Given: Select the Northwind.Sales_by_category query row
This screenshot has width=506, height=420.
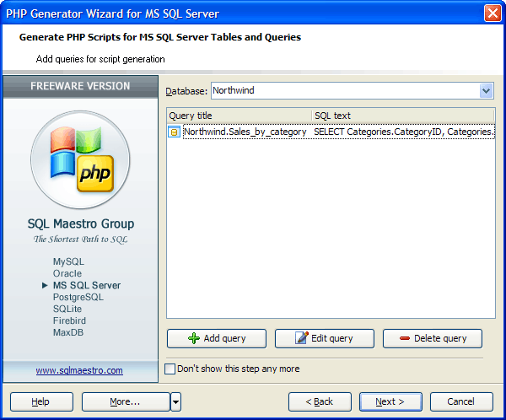Looking at the screenshot, I should [x=331, y=132].
